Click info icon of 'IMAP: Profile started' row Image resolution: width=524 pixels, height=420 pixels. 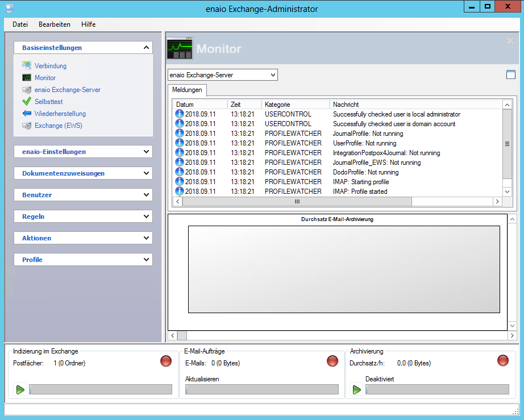click(180, 191)
